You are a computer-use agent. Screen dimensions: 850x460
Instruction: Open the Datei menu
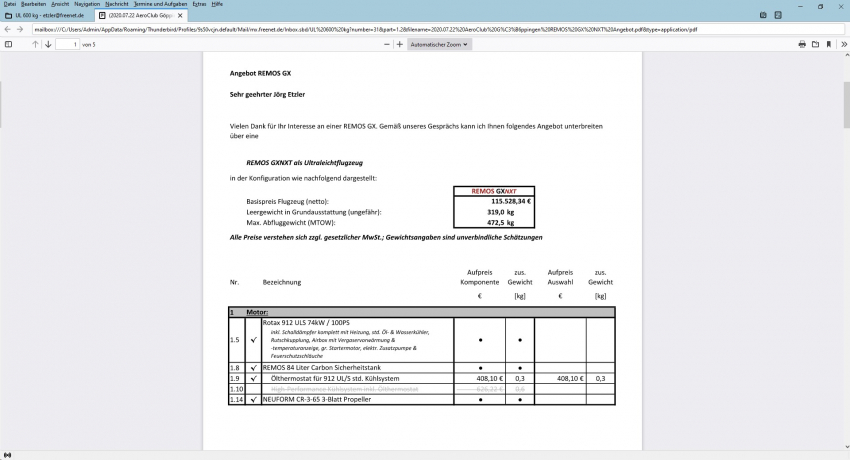pyautogui.click(x=10, y=4)
